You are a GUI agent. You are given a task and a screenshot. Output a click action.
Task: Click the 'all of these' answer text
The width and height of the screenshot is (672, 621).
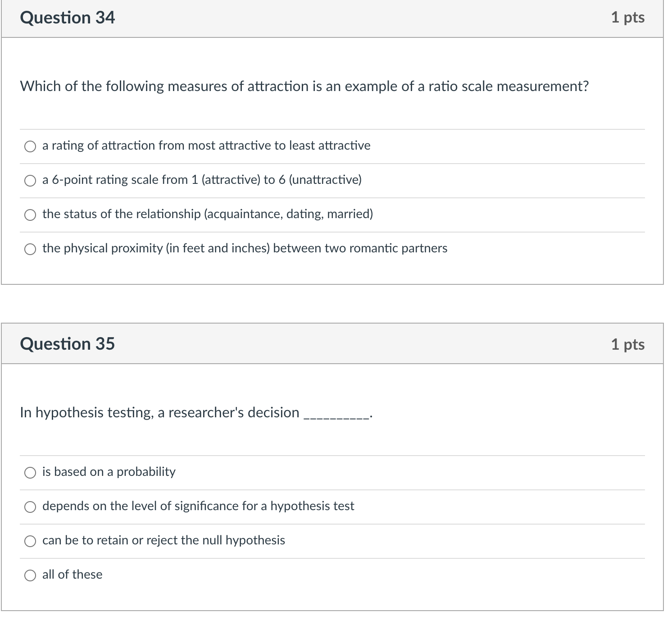click(x=72, y=575)
